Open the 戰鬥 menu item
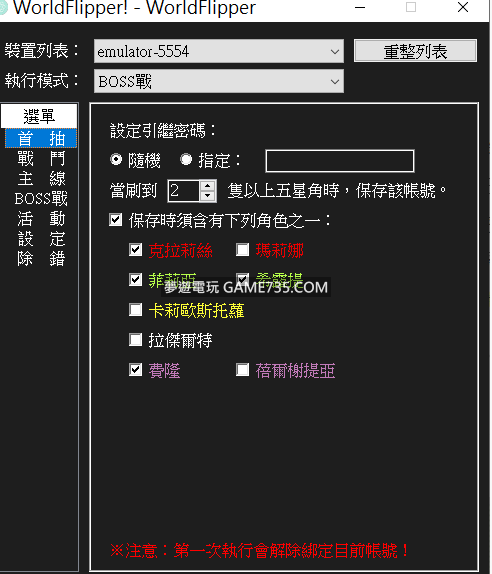Image resolution: width=492 pixels, height=574 pixels. tap(41, 159)
